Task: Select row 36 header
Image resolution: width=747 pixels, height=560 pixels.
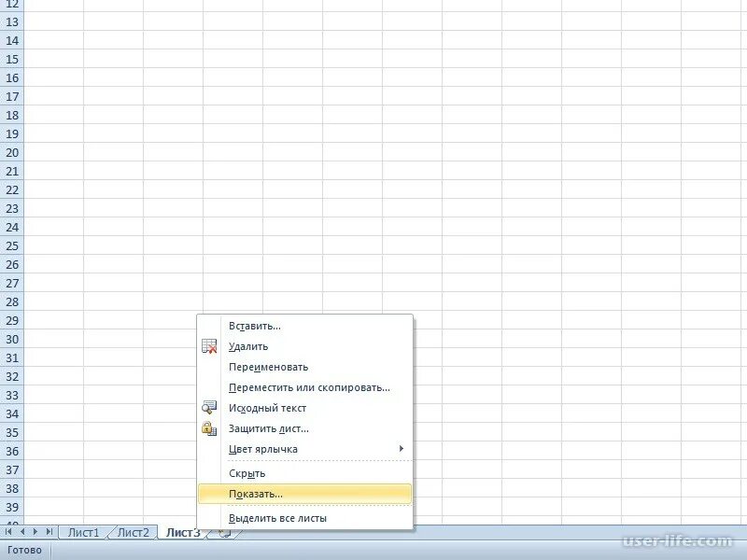Action: tap(12, 452)
